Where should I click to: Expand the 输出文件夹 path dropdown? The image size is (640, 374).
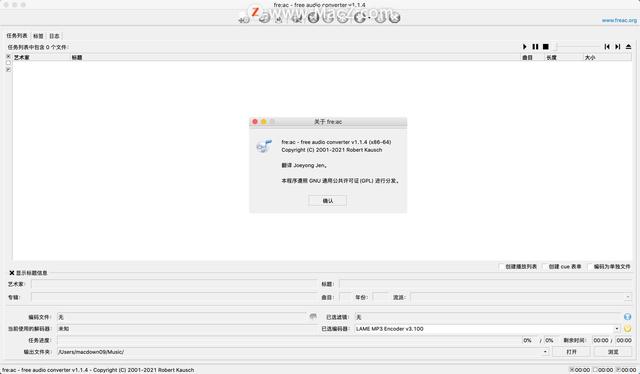[545, 352]
